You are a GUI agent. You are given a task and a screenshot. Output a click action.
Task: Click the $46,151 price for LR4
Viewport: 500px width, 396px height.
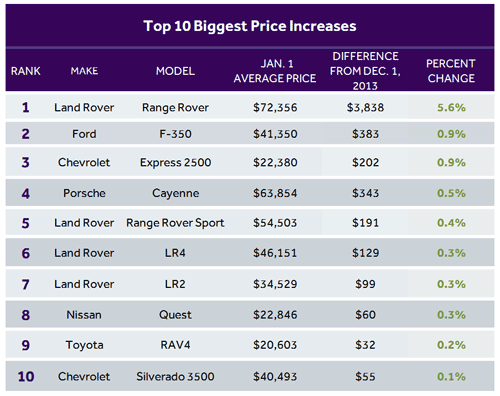(275, 253)
